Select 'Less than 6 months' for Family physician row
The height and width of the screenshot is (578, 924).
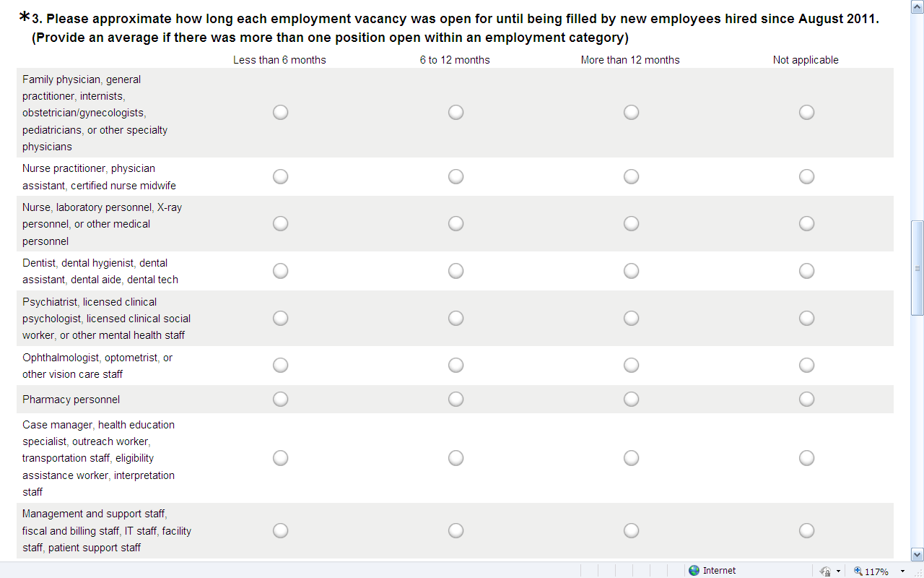280,112
